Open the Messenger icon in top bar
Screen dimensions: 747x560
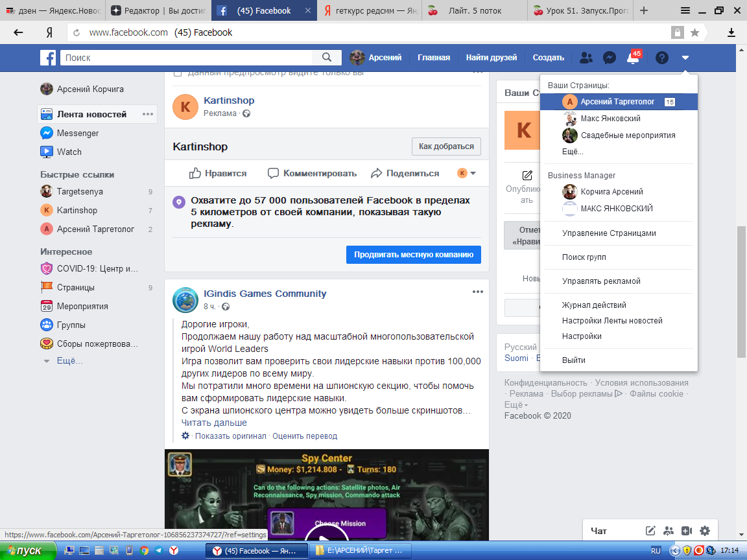pyautogui.click(x=610, y=58)
